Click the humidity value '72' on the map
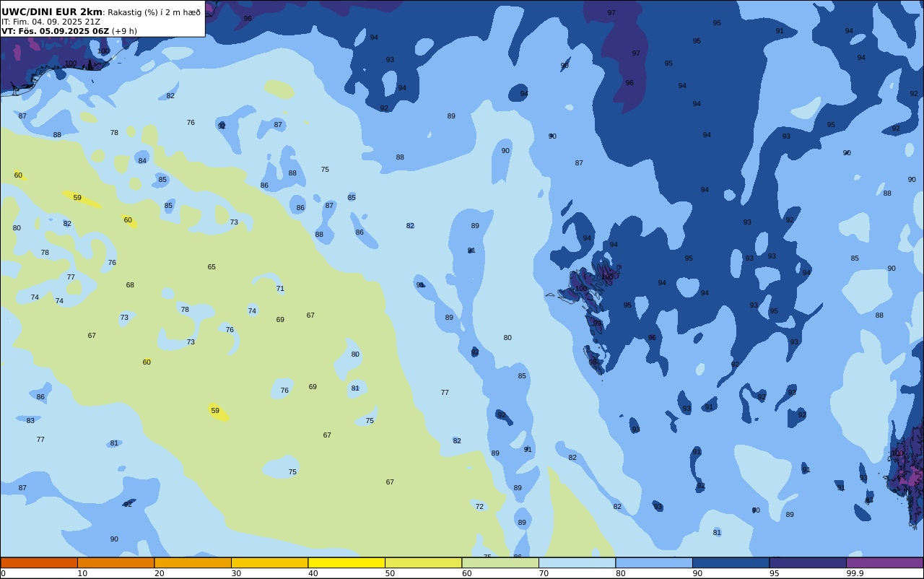 point(479,507)
